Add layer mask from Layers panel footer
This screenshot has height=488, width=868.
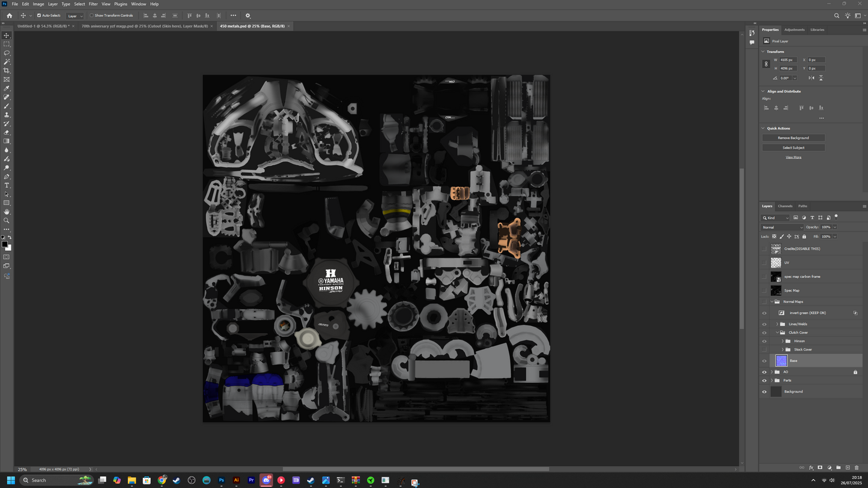pos(820,468)
